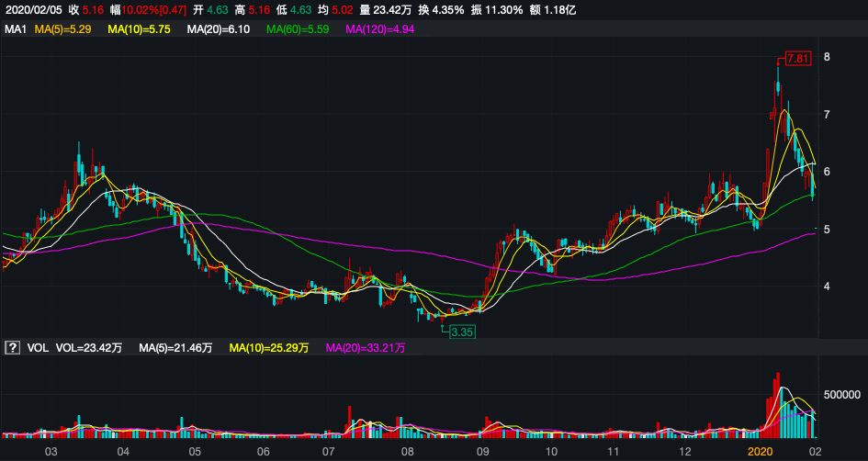868x461 pixels.
Task: Click the 7.81 high price marker
Action: [799, 58]
